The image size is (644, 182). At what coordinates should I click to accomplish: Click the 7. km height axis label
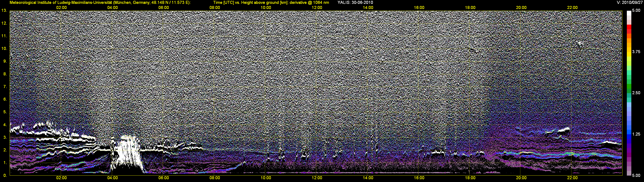[x=5, y=87]
